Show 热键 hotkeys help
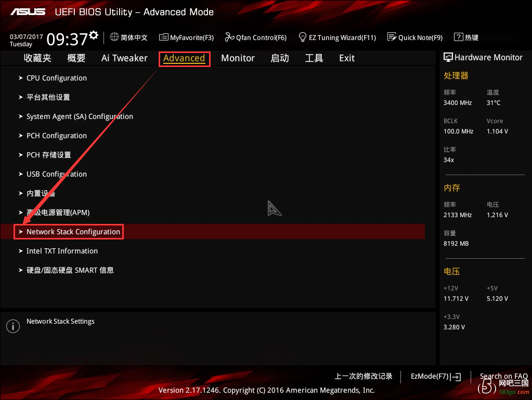The width and height of the screenshot is (532, 400). pyautogui.click(x=472, y=37)
